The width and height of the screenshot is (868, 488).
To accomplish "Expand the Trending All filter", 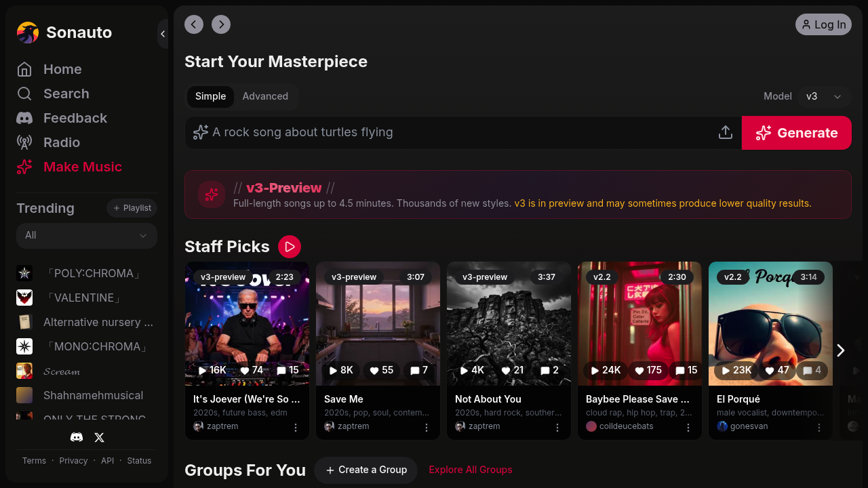I will [x=86, y=235].
